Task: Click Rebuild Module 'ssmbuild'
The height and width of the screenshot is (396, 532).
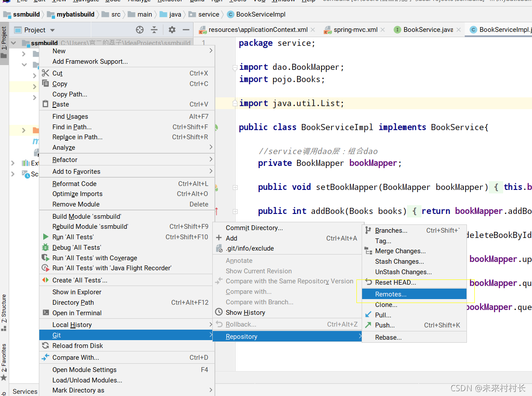Action: click(127, 227)
